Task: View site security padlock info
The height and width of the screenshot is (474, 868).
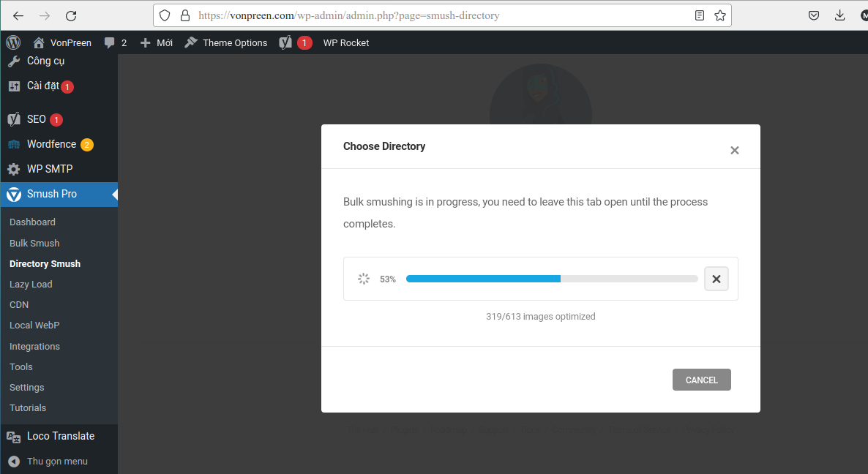Action: (x=185, y=15)
